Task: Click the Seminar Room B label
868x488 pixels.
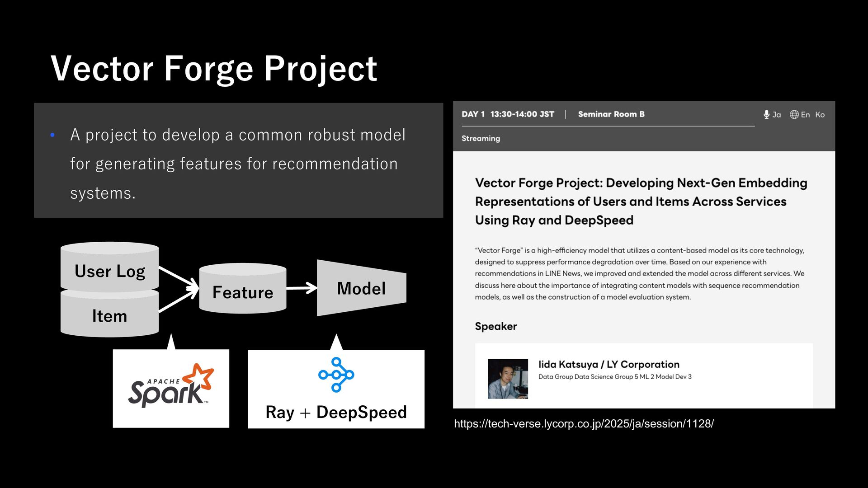Action: (x=611, y=114)
